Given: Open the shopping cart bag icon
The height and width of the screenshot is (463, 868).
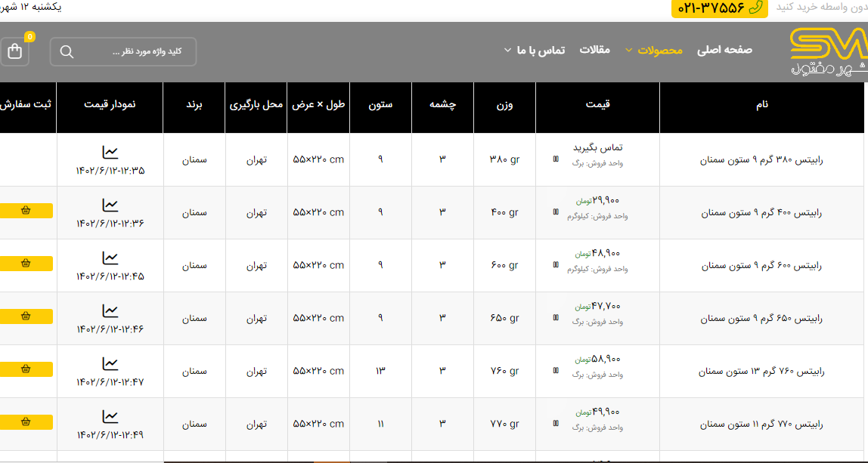Looking at the screenshot, I should [x=14, y=51].
